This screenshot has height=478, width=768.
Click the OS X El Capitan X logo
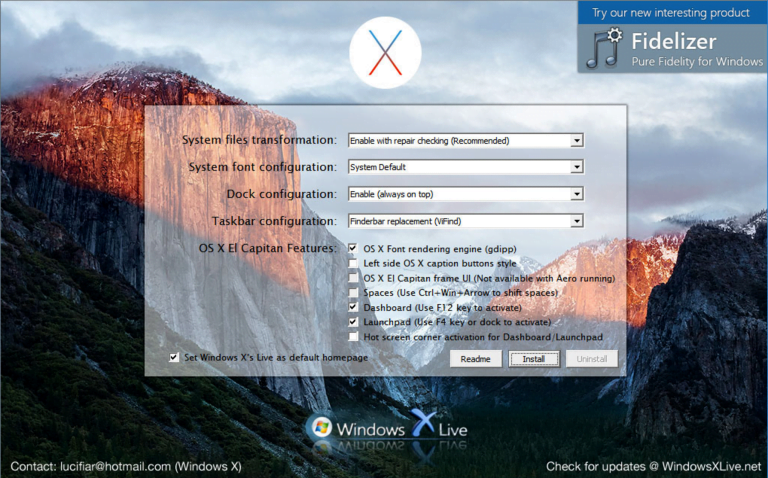[385, 52]
